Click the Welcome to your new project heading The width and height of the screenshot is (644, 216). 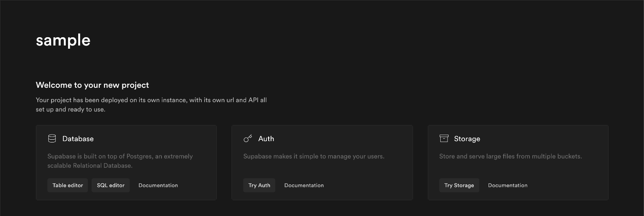[92, 85]
